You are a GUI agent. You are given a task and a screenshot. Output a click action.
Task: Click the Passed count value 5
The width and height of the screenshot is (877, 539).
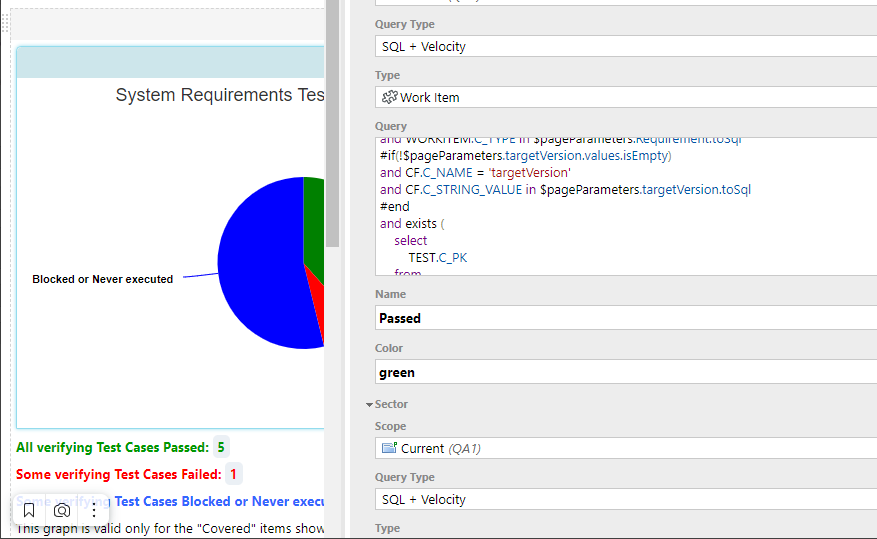tap(221, 447)
